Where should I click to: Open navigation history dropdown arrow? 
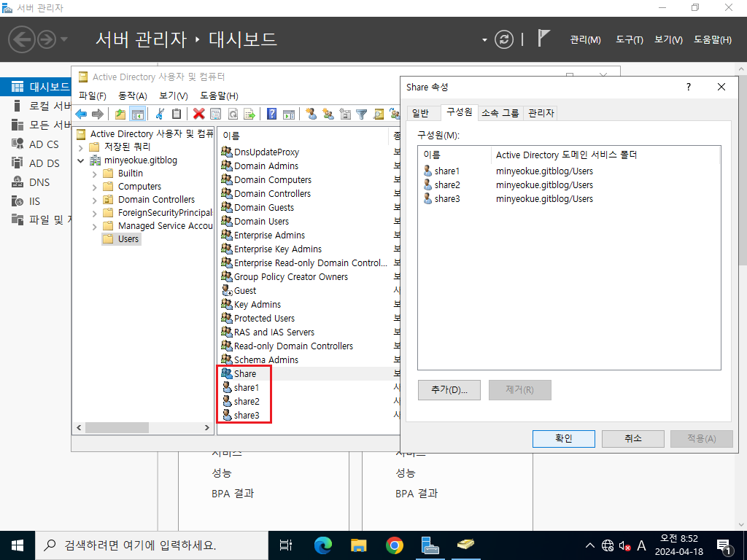(x=64, y=39)
